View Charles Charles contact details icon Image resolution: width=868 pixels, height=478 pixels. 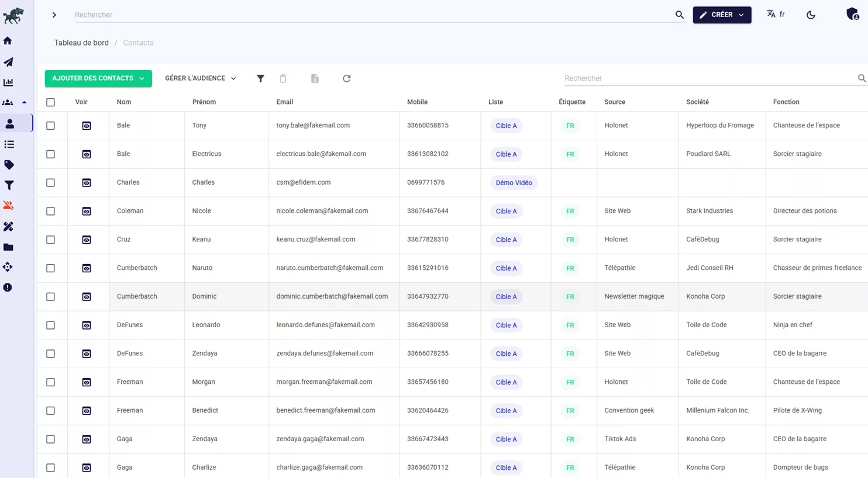coord(87,183)
